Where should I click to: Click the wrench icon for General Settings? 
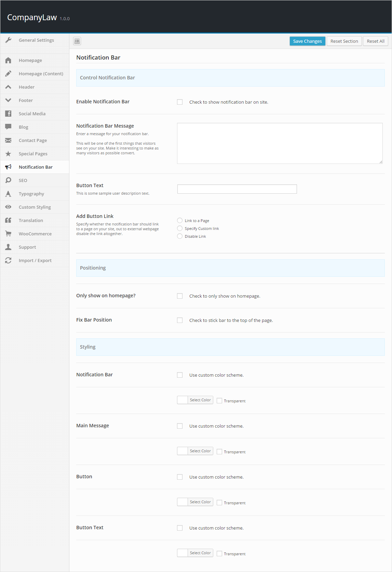coord(9,40)
